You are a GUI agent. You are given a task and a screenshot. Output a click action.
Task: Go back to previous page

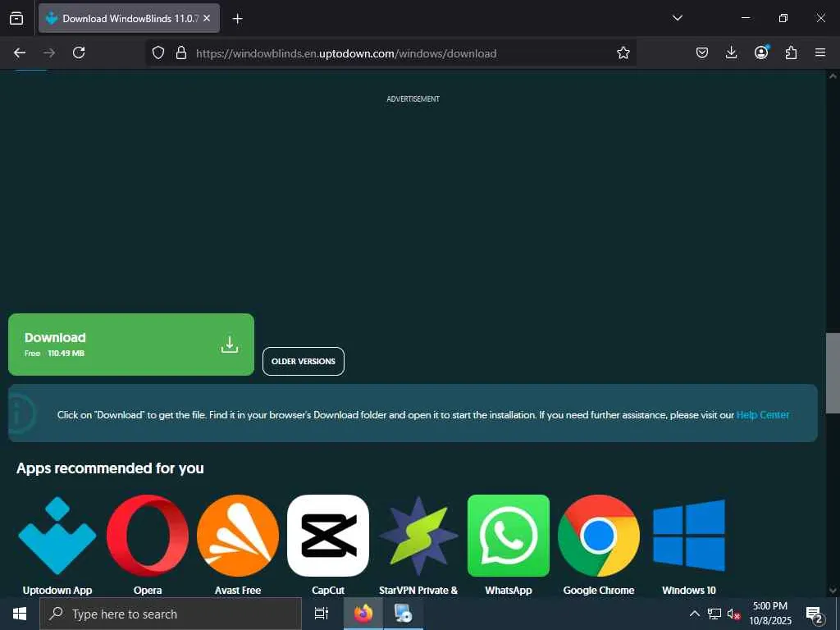tap(20, 52)
